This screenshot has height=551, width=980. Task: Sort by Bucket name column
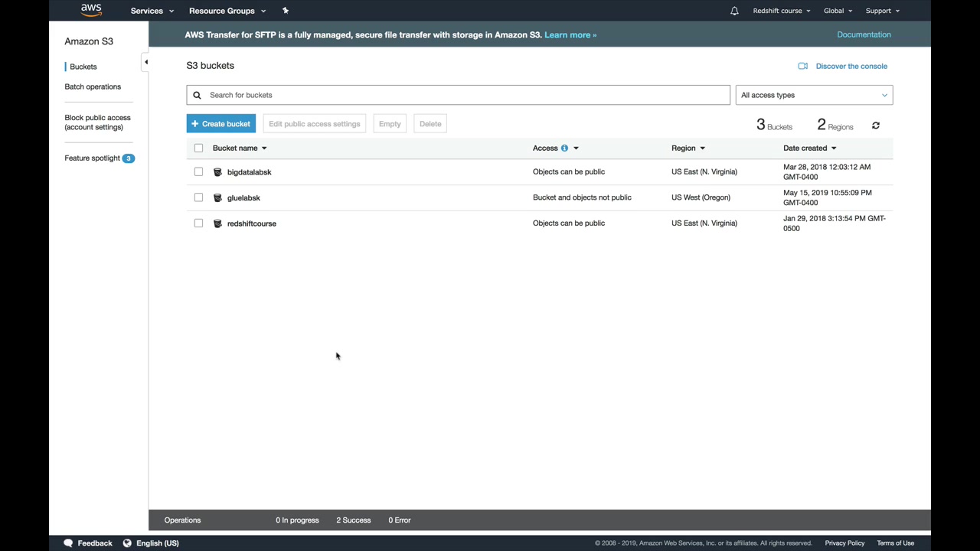tap(240, 148)
